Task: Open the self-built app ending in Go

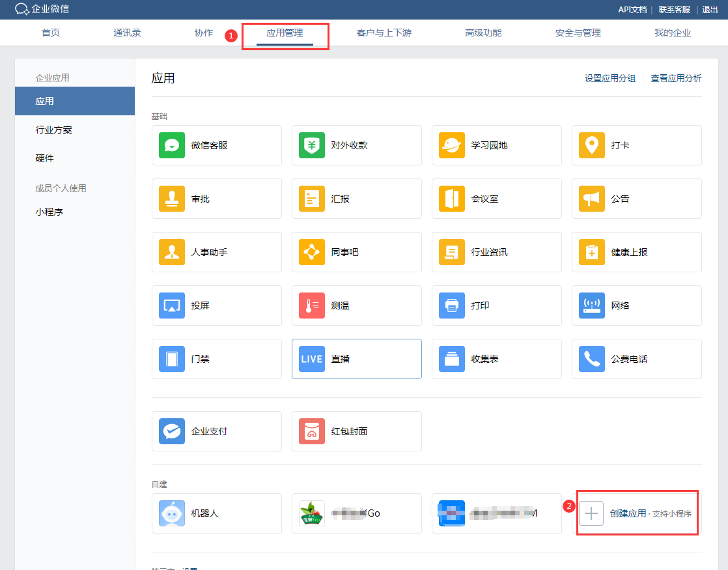Action: point(357,513)
